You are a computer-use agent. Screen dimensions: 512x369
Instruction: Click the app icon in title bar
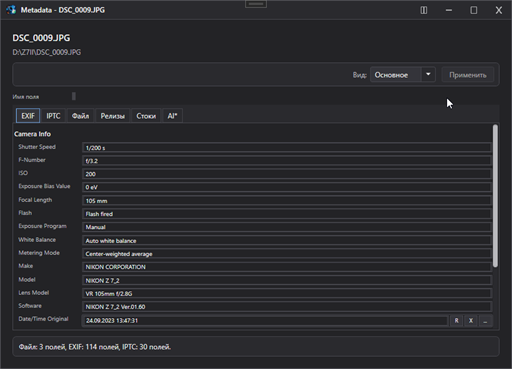(11, 10)
